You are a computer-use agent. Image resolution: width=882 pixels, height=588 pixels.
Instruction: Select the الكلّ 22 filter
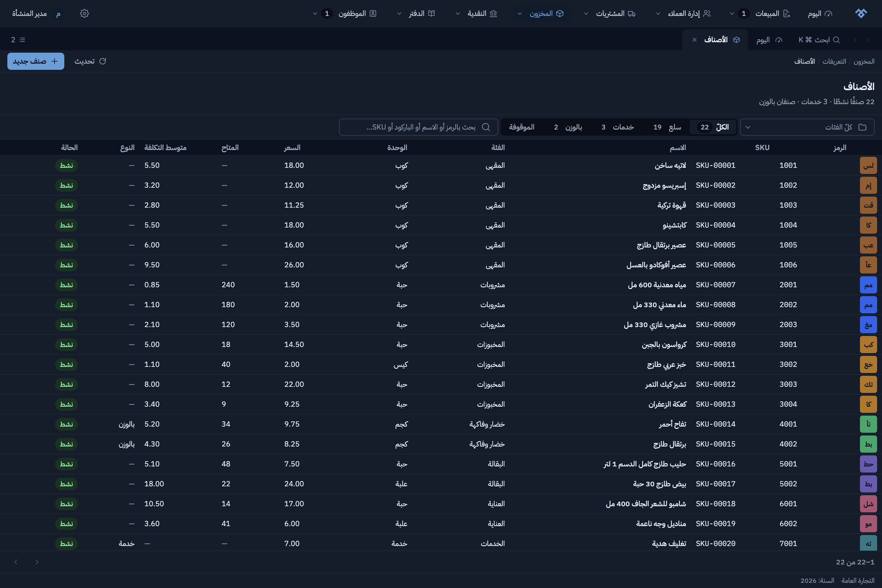coord(713,127)
